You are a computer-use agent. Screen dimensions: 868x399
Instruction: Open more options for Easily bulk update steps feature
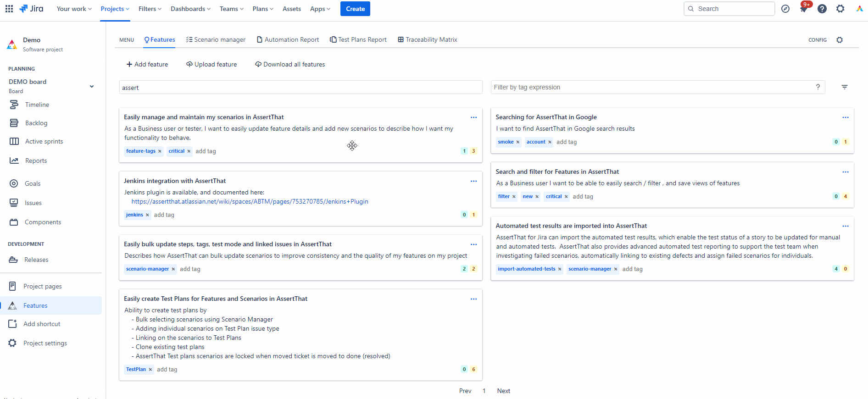pyautogui.click(x=473, y=244)
